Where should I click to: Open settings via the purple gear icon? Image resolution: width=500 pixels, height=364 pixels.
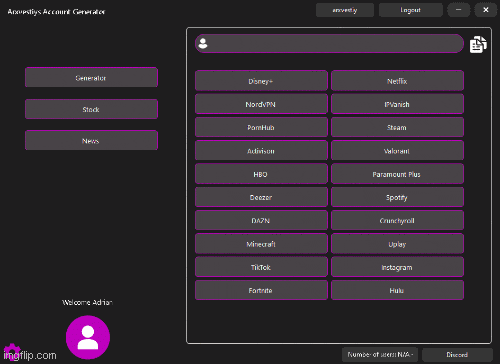pyautogui.click(x=12, y=352)
